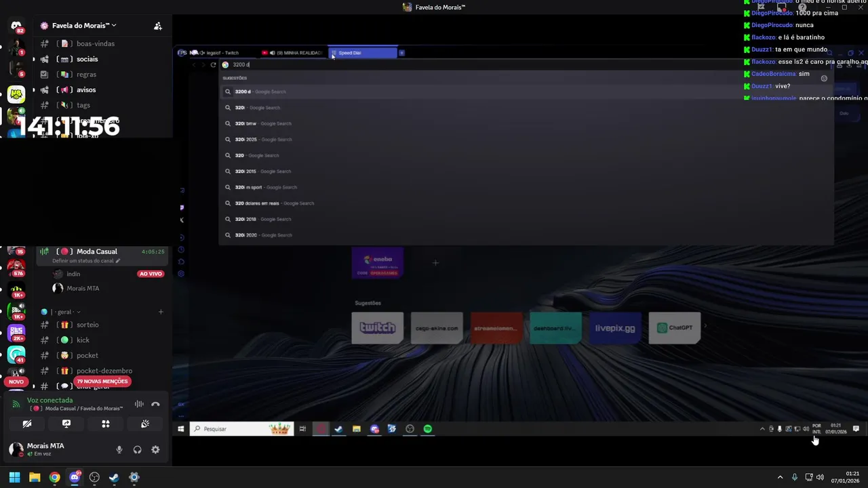Image resolution: width=868 pixels, height=488 pixels.
Task: Edit channel status with the pencil icon
Action: click(117, 261)
